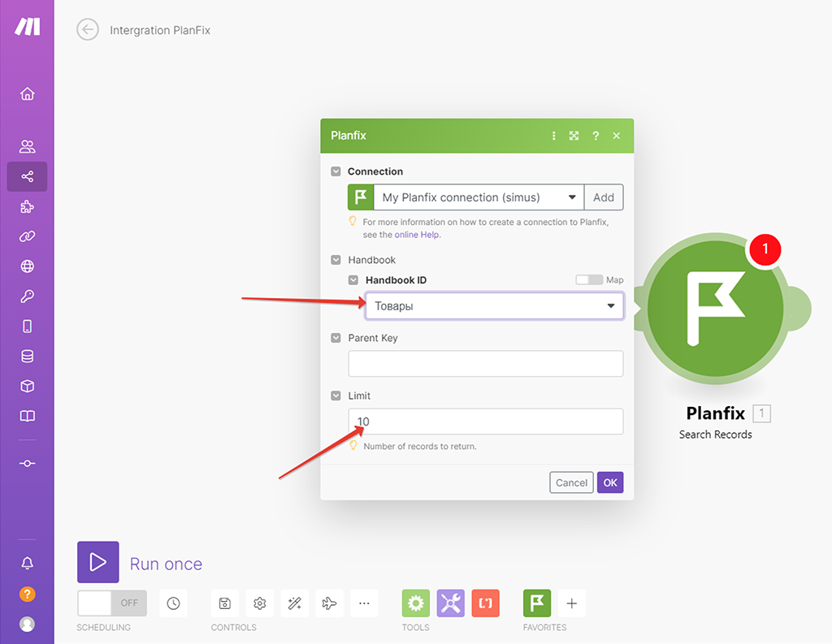The width and height of the screenshot is (832, 644).
Task: Open Flow control via the green gear tool
Action: (416, 603)
